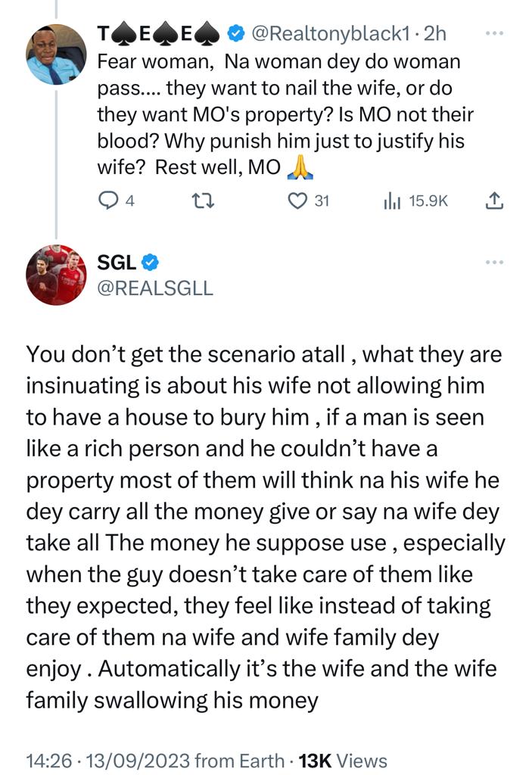Click the T♠E♠E♠ display name
The width and height of the screenshot is (532, 775).
[x=159, y=33]
